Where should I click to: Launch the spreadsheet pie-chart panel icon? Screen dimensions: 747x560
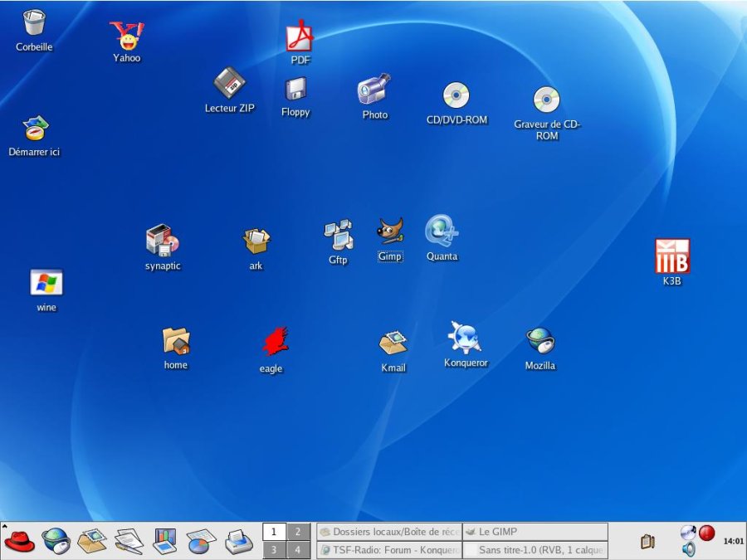tap(201, 542)
